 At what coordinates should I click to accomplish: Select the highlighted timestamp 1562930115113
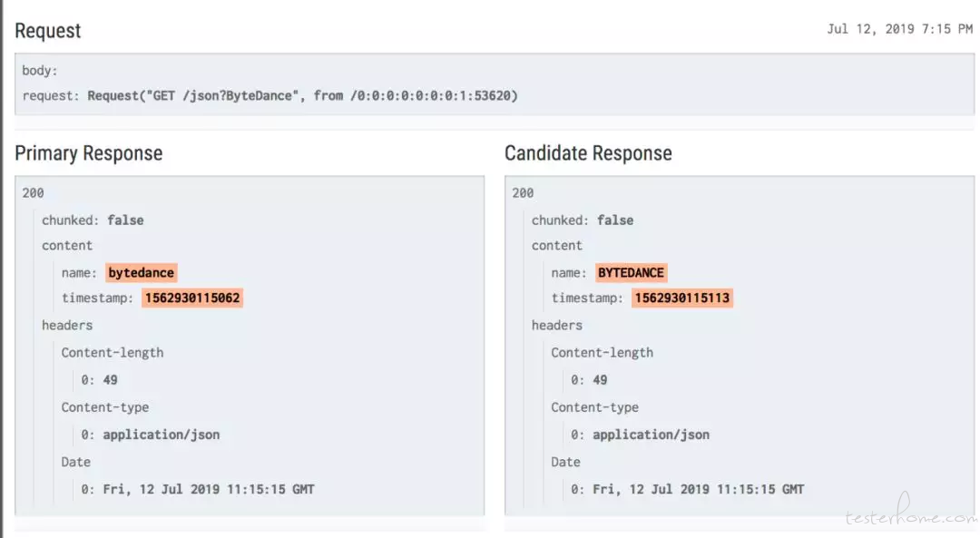pyautogui.click(x=681, y=298)
